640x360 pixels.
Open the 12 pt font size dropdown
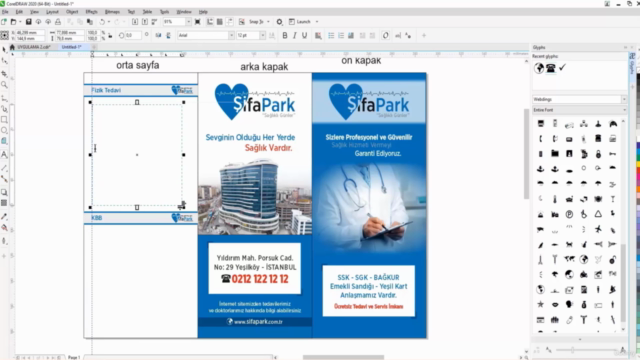pyautogui.click(x=262, y=36)
